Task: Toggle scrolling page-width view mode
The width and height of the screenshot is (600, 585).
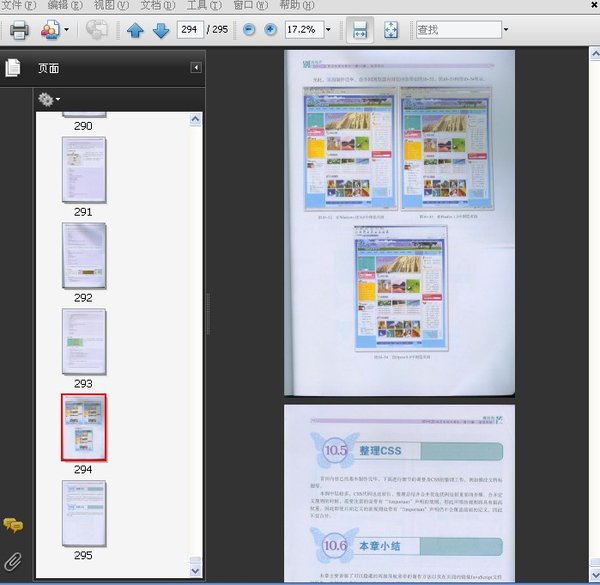Action: pos(360,30)
